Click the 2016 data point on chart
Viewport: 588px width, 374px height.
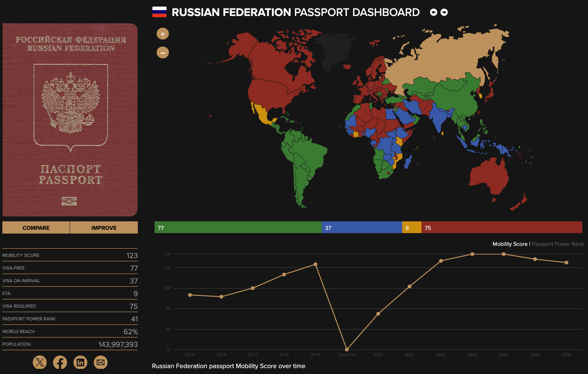[x=221, y=297]
